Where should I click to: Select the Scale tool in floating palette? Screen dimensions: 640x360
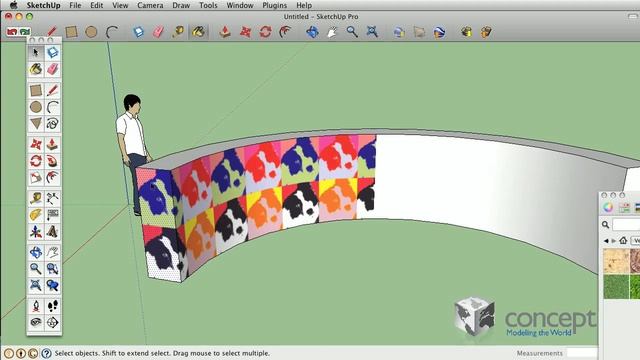coord(36,178)
